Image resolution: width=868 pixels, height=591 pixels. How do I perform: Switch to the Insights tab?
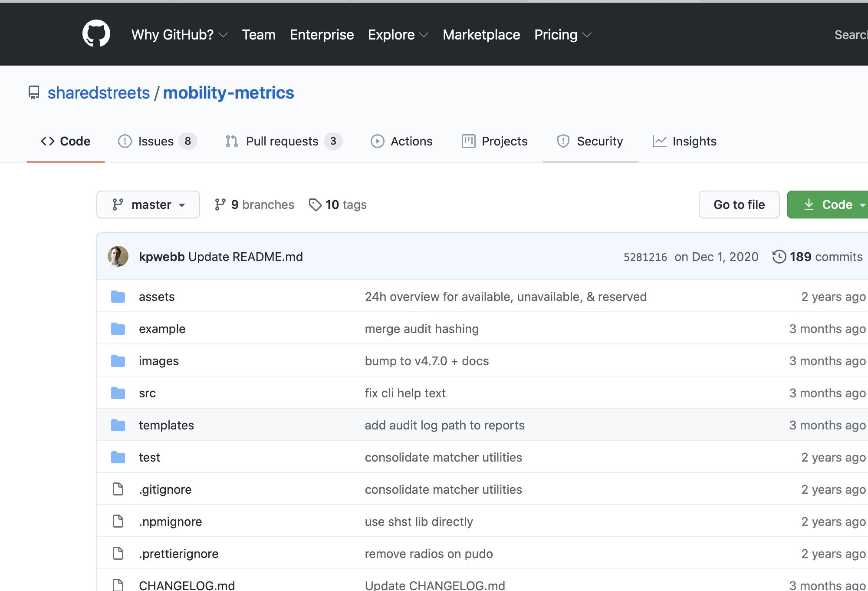pyautogui.click(x=684, y=141)
